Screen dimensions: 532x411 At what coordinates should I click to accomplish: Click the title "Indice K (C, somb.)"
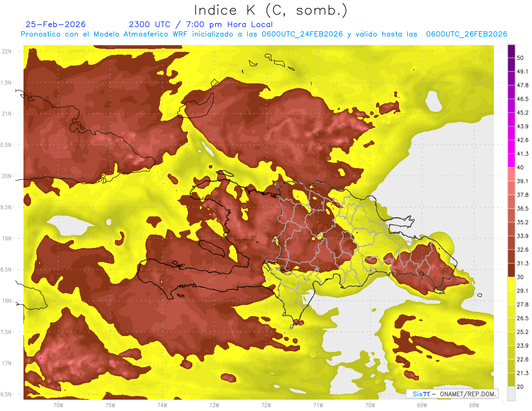(x=271, y=10)
